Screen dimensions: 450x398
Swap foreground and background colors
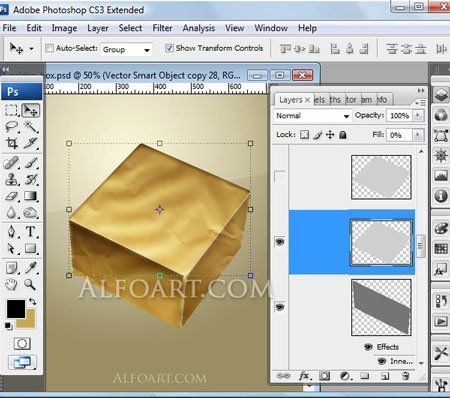tap(32, 302)
